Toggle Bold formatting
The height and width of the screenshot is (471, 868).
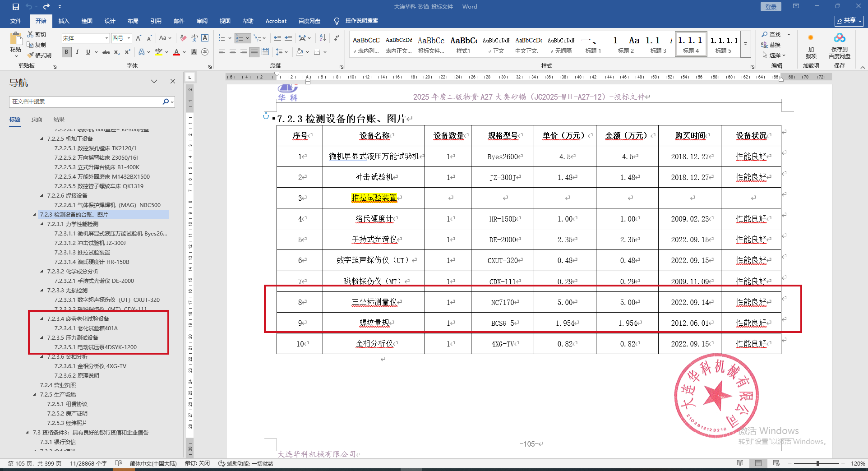pyautogui.click(x=66, y=52)
